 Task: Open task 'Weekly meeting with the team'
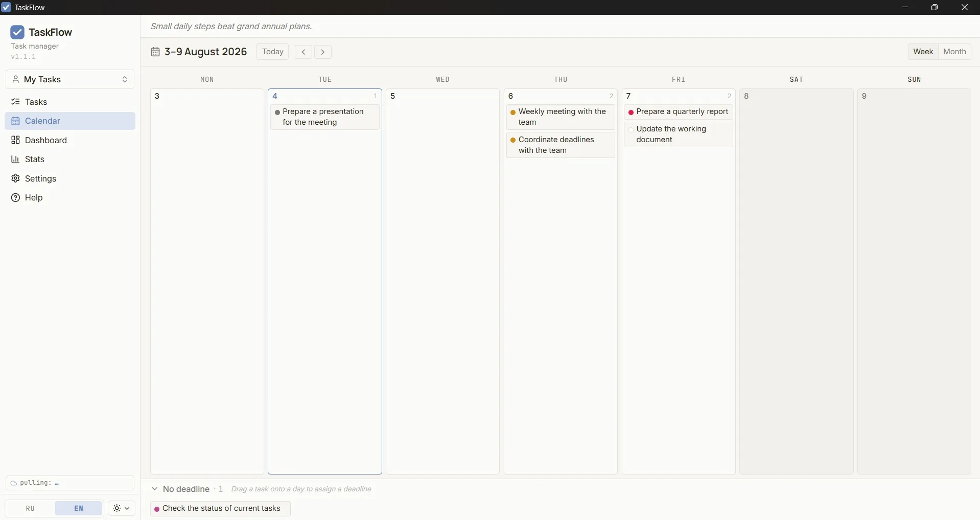(561, 117)
